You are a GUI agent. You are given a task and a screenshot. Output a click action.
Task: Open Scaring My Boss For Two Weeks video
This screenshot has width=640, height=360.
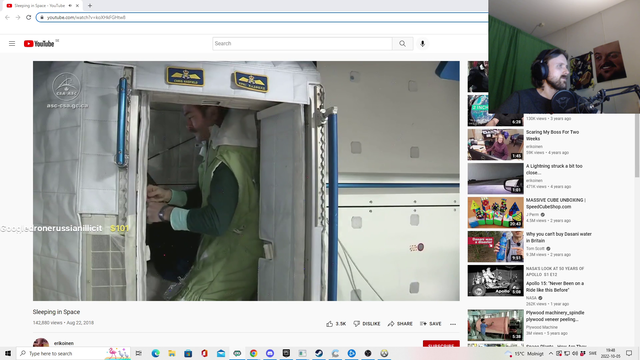[552, 136]
